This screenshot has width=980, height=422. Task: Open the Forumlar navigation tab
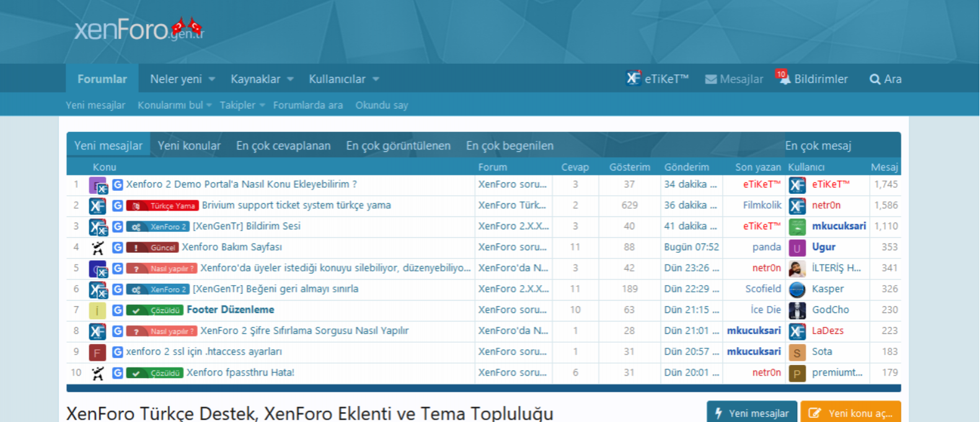pos(102,79)
